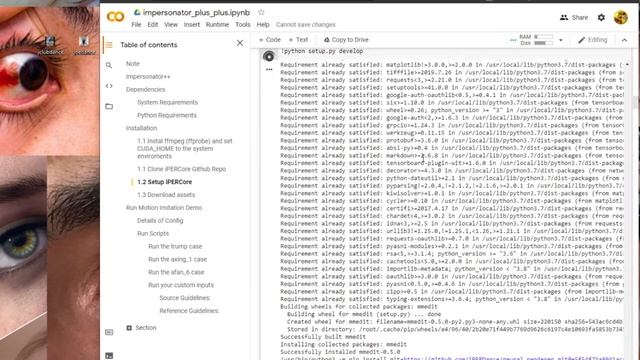Jump to Details of Config
Image resolution: width=640 pixels, height=360 pixels.
(x=160, y=221)
